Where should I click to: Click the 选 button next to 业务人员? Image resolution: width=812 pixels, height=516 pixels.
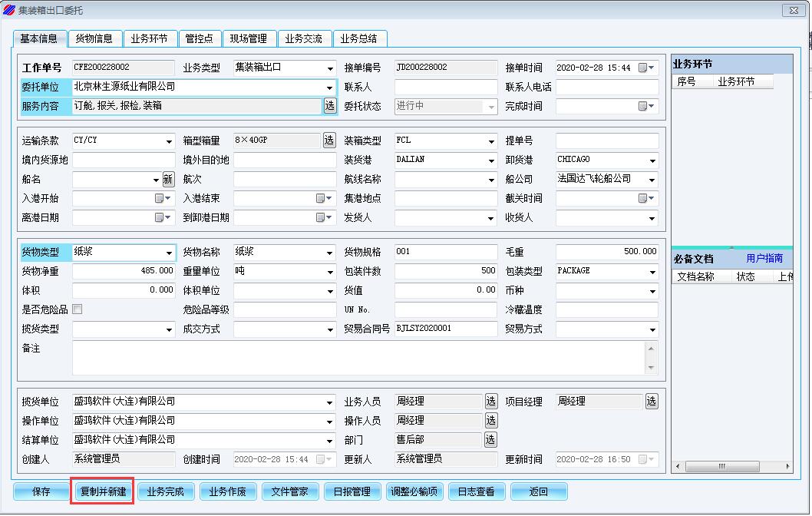click(x=490, y=401)
